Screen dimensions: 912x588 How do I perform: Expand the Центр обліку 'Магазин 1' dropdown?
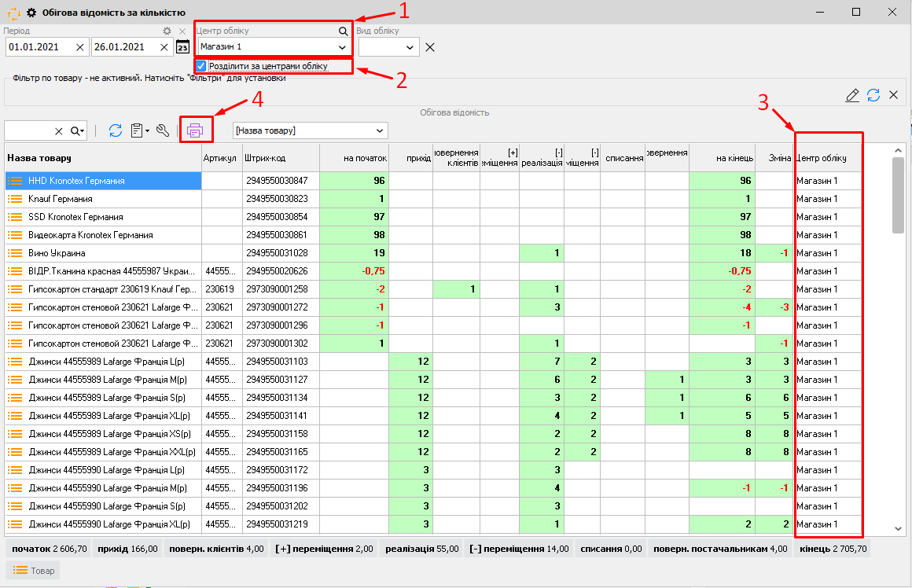coord(342,47)
